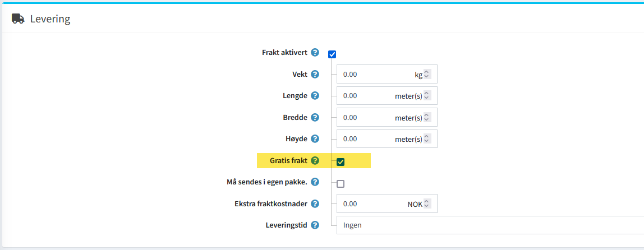
Task: Click help icon for Må sendes i egen pakke
Action: point(315,182)
